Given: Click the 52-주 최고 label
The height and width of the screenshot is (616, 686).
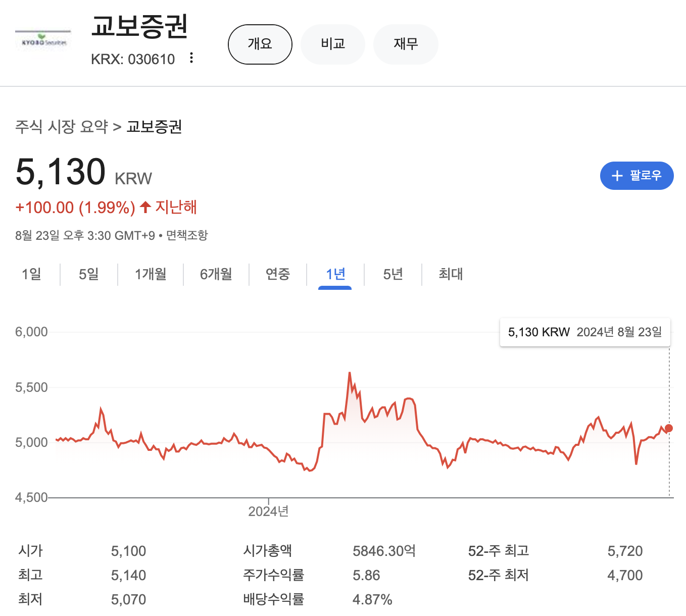Looking at the screenshot, I should 499,551.
